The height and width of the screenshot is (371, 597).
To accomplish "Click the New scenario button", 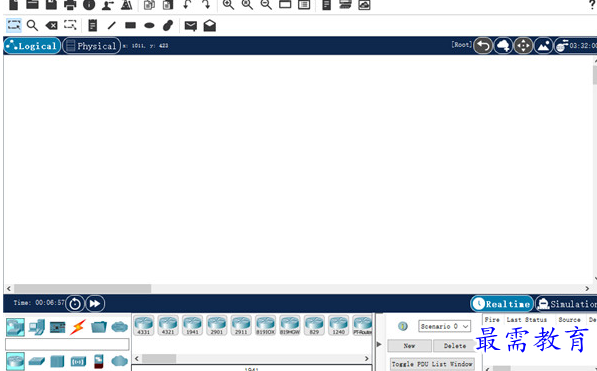I will coord(409,346).
